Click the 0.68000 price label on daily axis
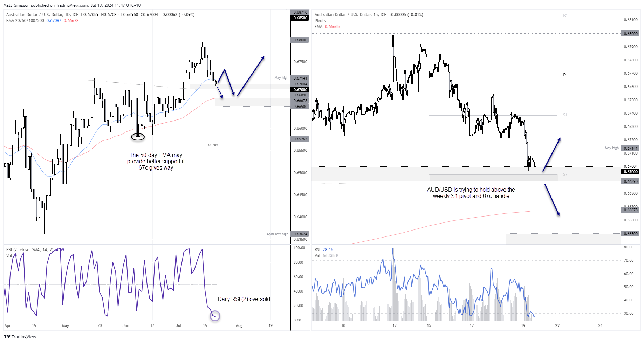The width and height of the screenshot is (644, 343). click(300, 40)
